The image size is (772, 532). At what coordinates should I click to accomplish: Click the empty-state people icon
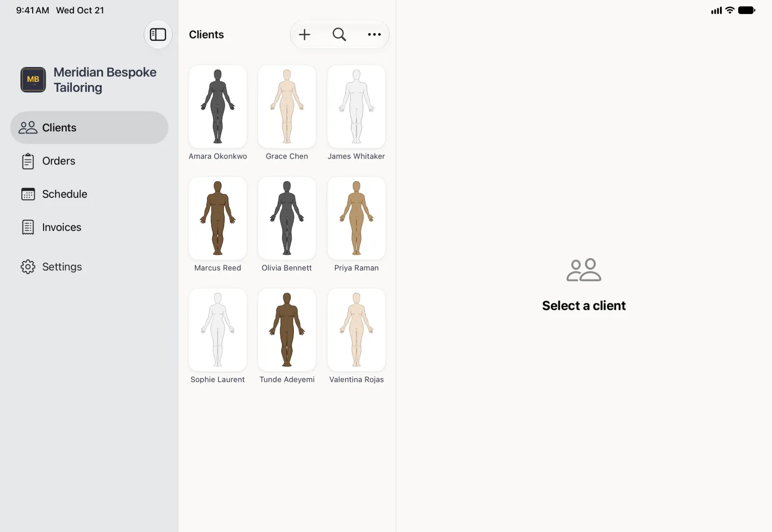[x=584, y=270]
